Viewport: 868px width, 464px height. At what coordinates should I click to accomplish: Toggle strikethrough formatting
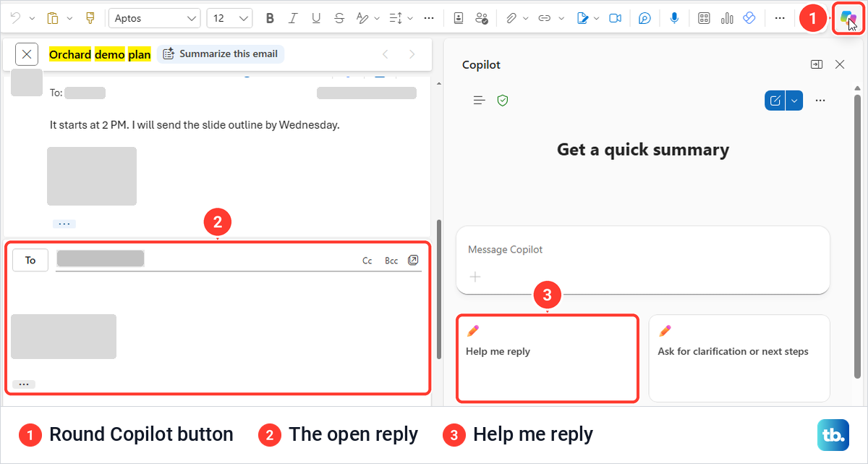click(339, 18)
